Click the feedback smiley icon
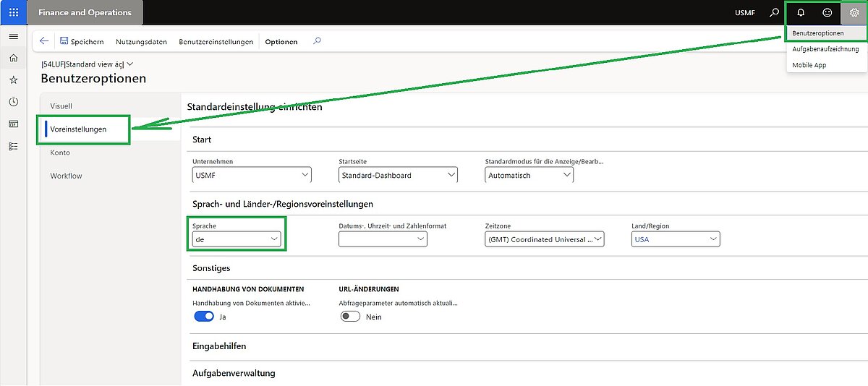This screenshot has height=386, width=868. [827, 12]
